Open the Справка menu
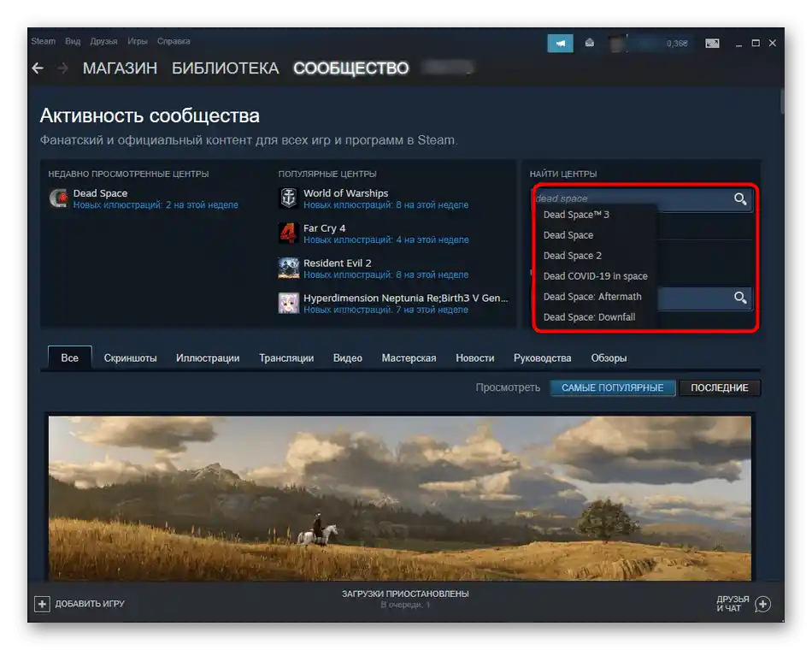Viewport: 812px width, 650px height. [x=174, y=41]
